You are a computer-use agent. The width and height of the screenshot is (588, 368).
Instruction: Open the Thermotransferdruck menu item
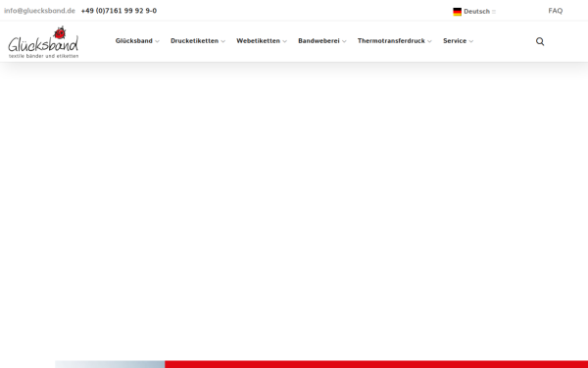coord(391,41)
